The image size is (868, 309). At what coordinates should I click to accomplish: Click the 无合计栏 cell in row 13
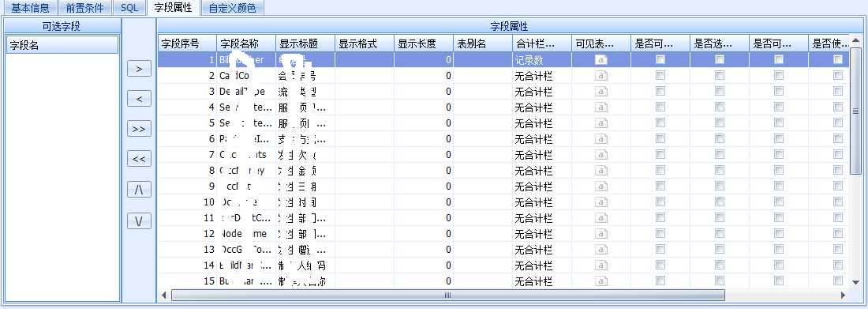(x=542, y=250)
